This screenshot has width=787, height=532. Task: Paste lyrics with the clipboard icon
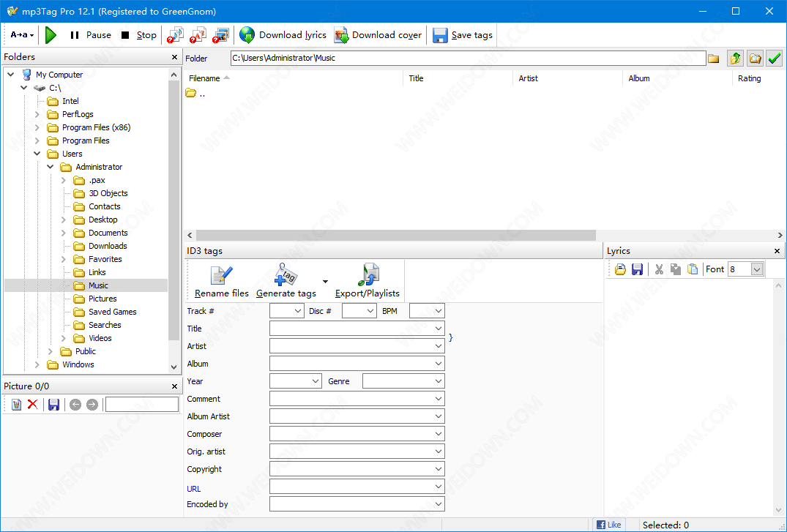click(x=693, y=269)
